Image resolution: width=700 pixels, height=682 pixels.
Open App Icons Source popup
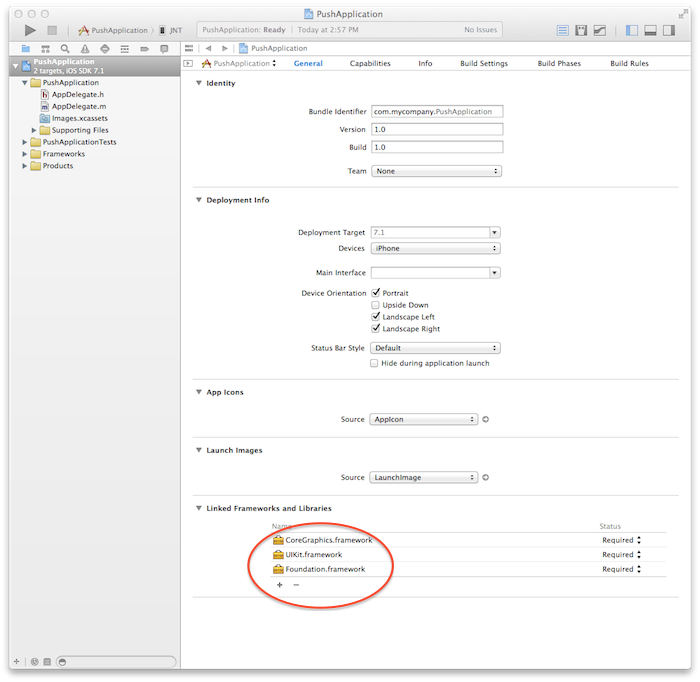pyautogui.click(x=424, y=419)
